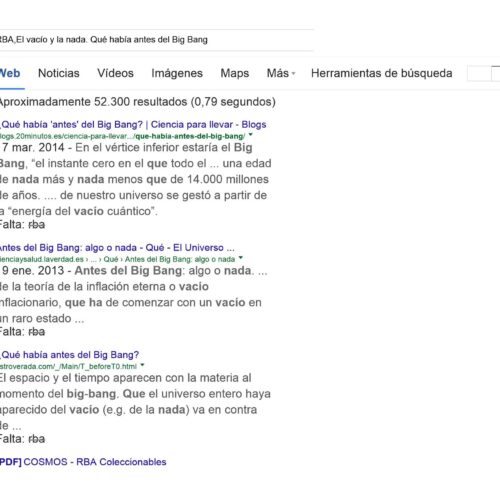This screenshot has height=500, width=500.
Task: Click the box right of Herramientas de búsqueda
Action: 479,73
